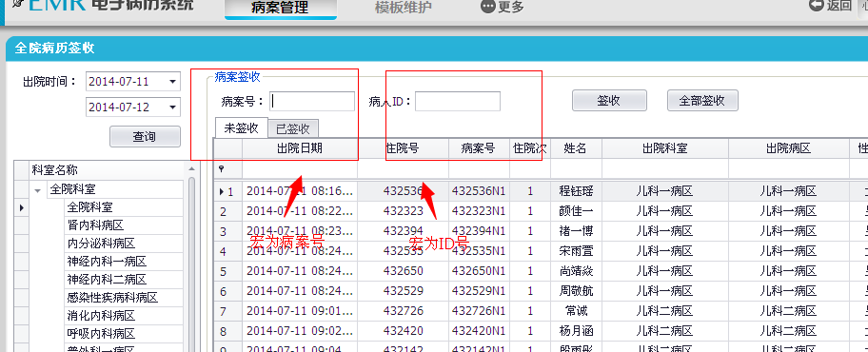This screenshot has width=868, height=352.
Task: Select 全院科室 child tree item
Action: (x=89, y=207)
